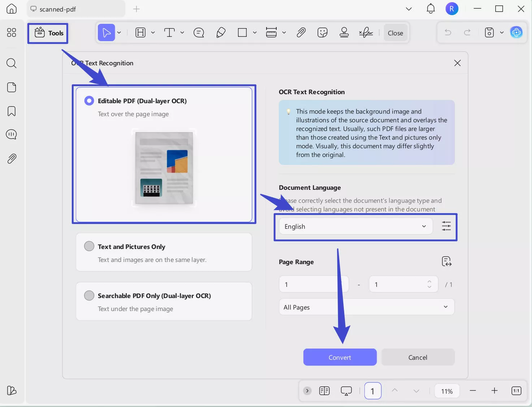Cancel the OCR dialog
Screen dimensions: 532x407
[418, 357]
